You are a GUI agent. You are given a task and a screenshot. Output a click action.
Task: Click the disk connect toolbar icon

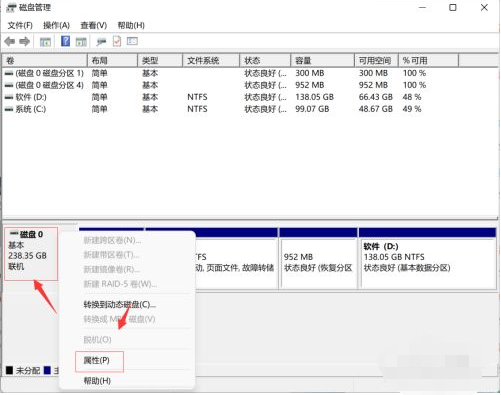101,42
